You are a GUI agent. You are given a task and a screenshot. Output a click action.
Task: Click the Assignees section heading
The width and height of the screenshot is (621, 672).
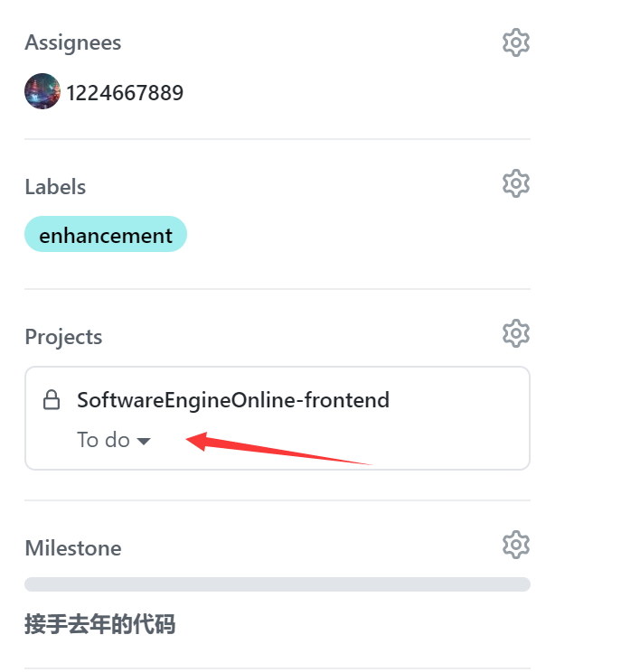coord(73,42)
